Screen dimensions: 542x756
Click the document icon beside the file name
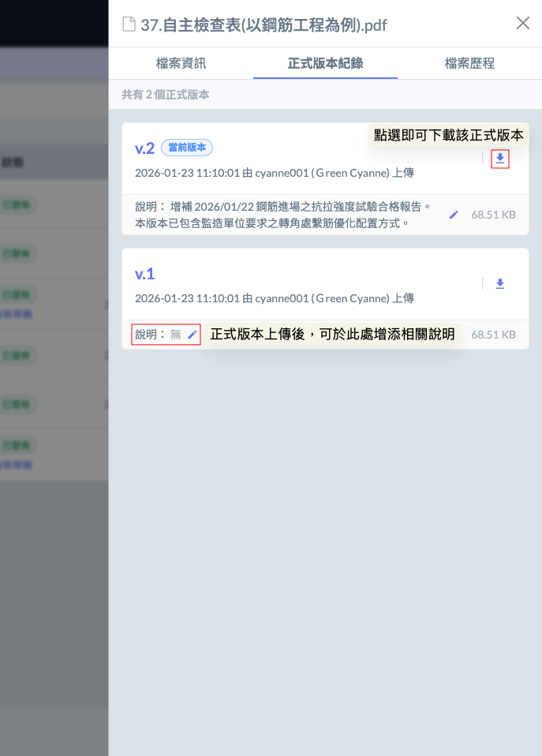tap(129, 24)
